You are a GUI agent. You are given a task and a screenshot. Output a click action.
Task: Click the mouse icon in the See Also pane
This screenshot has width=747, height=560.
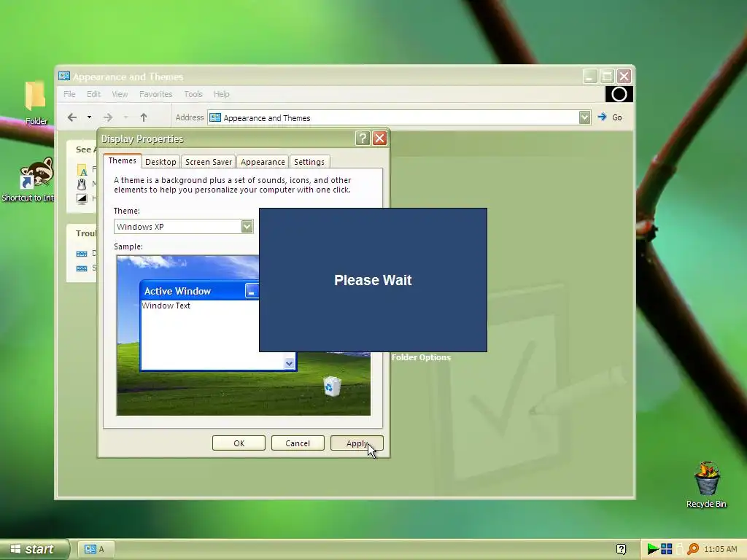82,184
